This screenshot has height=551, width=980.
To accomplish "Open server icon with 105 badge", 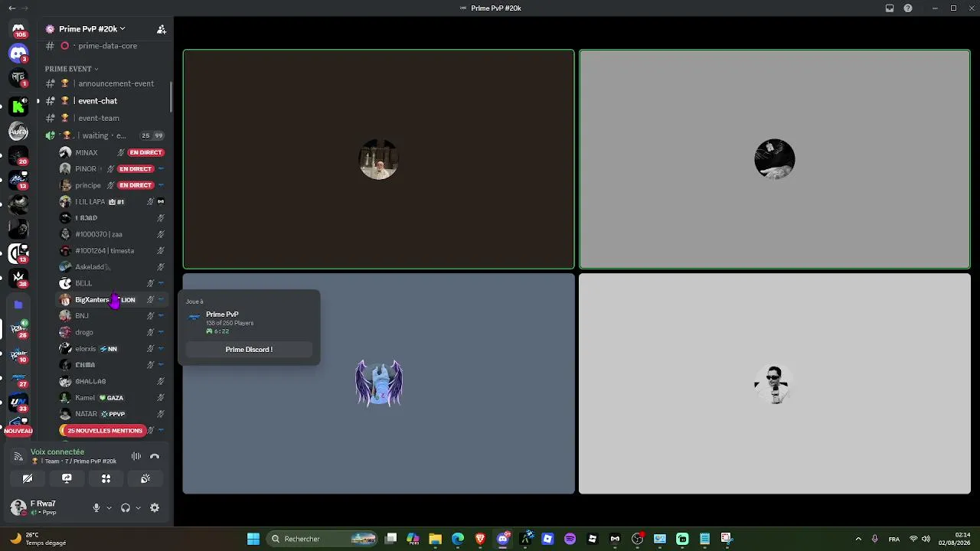I will pos(18,29).
